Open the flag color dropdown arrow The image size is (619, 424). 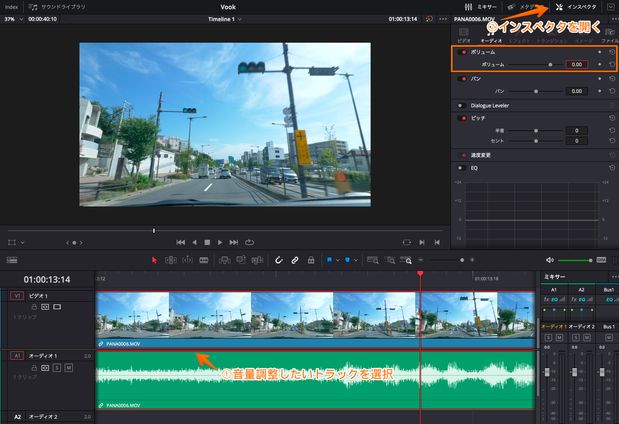click(x=338, y=260)
